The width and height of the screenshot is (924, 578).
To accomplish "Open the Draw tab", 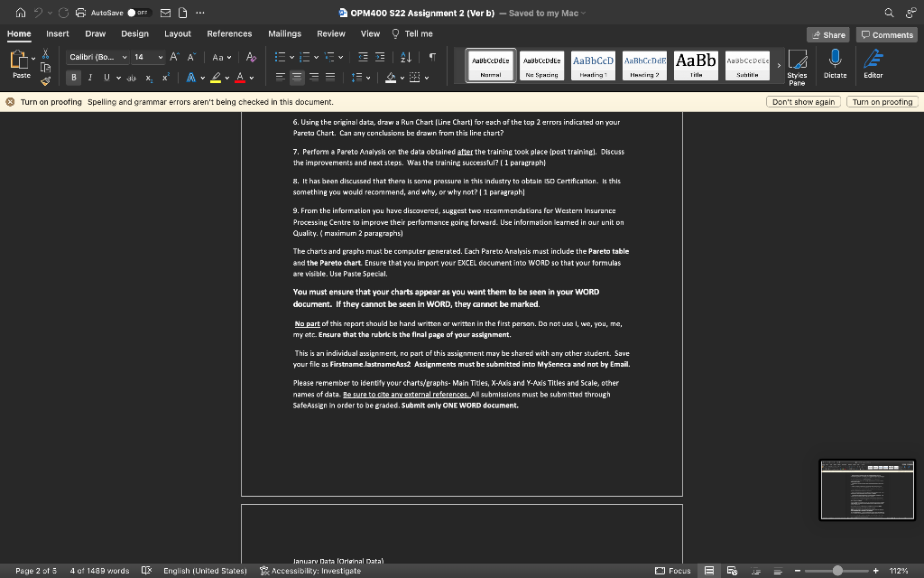I will point(95,33).
